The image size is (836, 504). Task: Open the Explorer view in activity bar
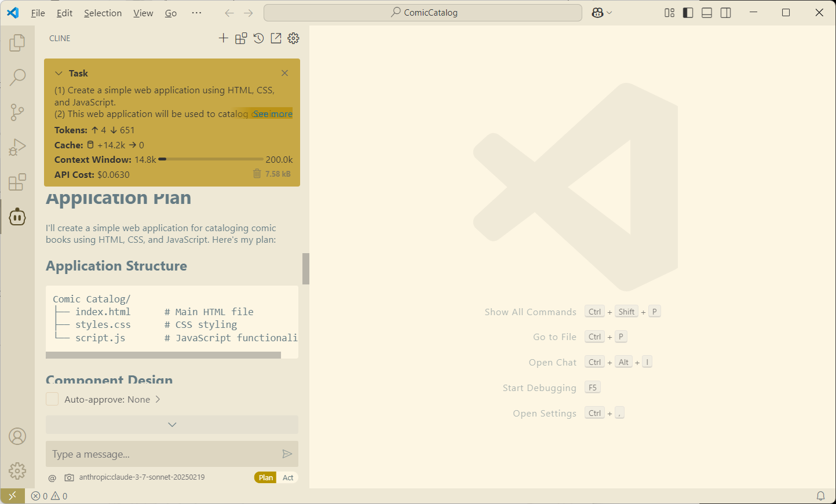17,43
